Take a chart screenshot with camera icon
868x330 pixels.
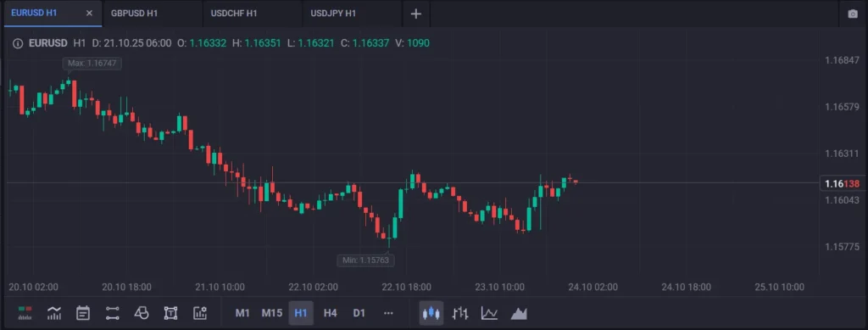point(853,14)
